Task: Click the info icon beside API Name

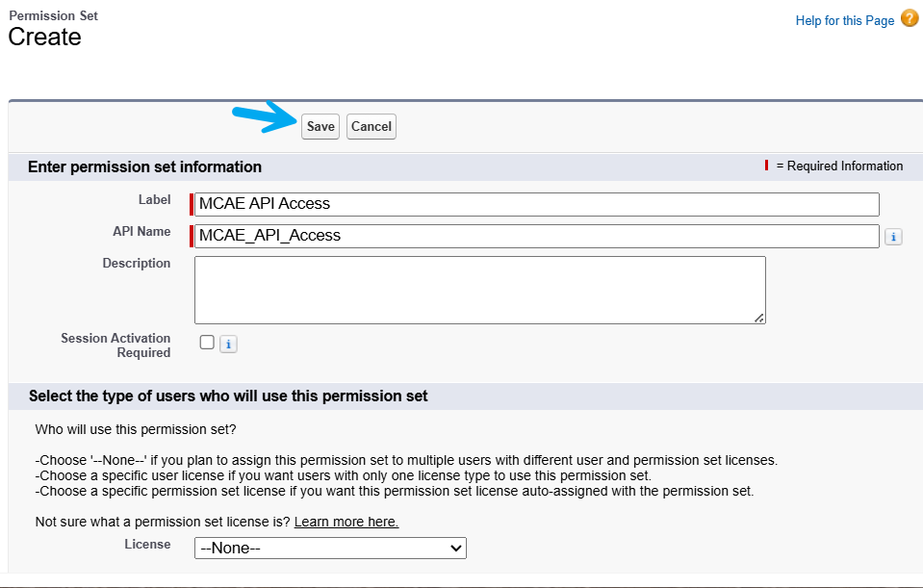Action: click(x=893, y=237)
